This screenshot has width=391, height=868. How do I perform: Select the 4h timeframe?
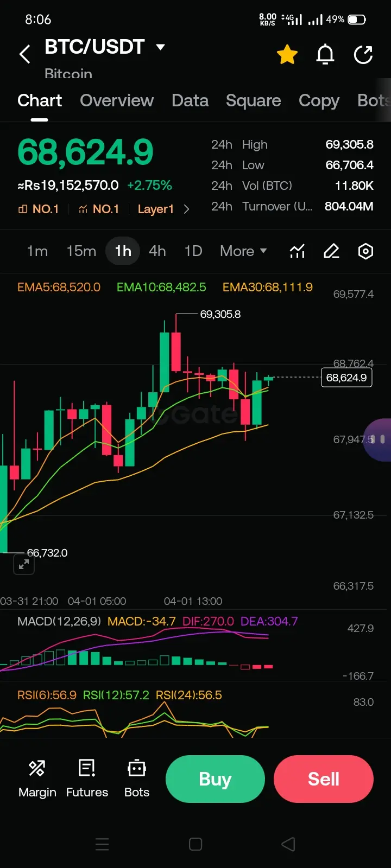point(157,251)
